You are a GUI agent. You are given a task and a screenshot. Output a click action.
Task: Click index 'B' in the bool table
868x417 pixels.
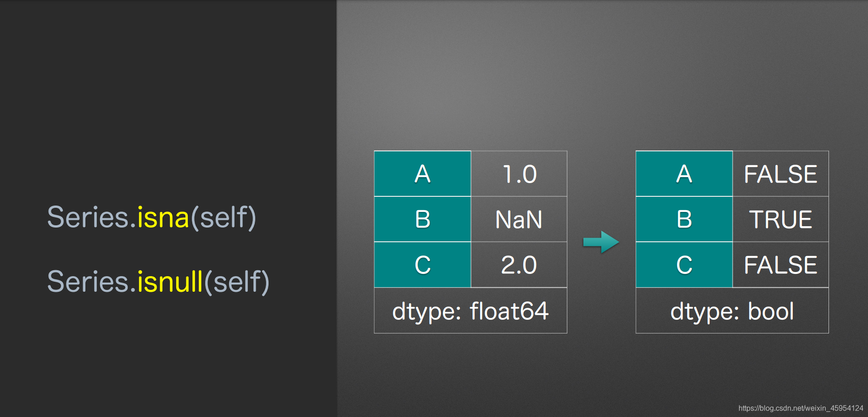[x=684, y=219]
